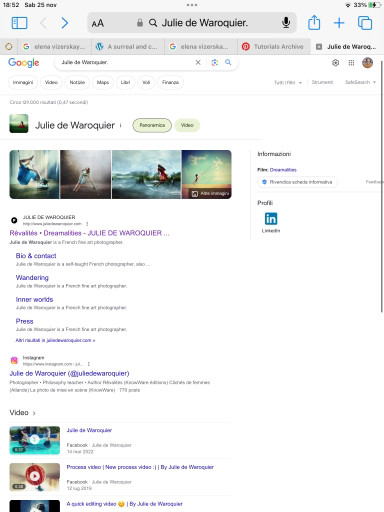The width and height of the screenshot is (384, 512).
Task: Open the AA reader settings button
Action: [98, 23]
